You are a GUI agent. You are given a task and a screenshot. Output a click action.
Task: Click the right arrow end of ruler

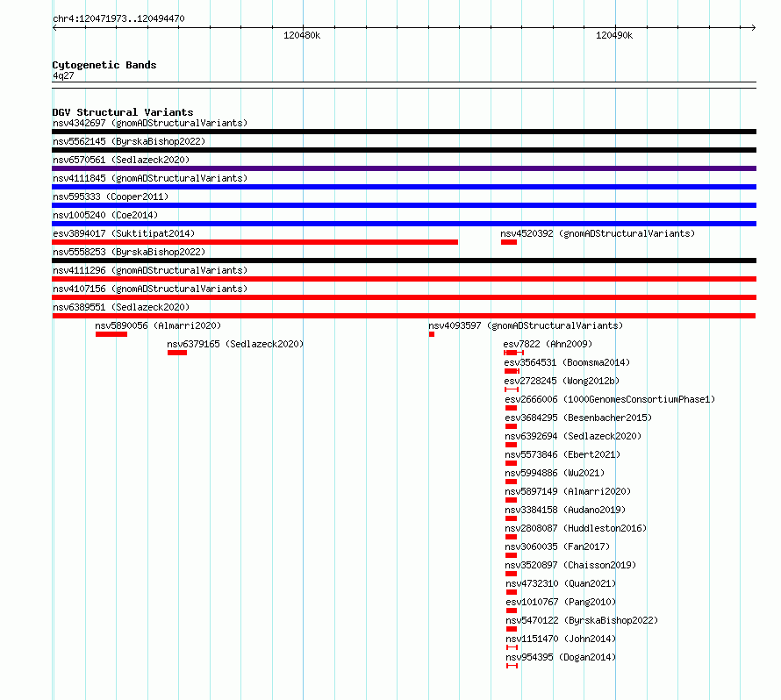point(754,28)
